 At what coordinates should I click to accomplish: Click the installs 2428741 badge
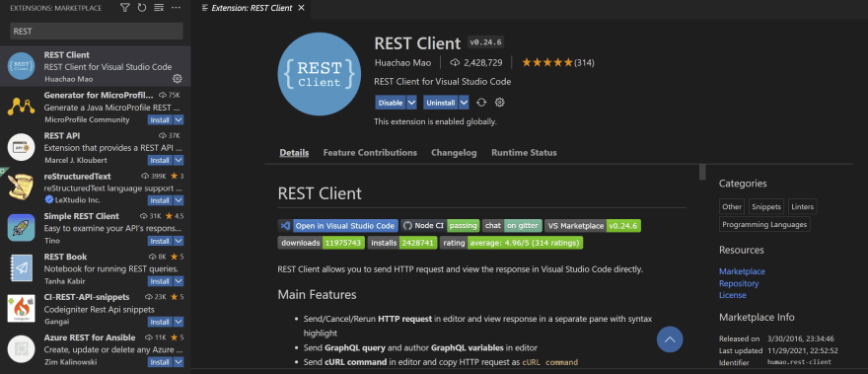(402, 243)
